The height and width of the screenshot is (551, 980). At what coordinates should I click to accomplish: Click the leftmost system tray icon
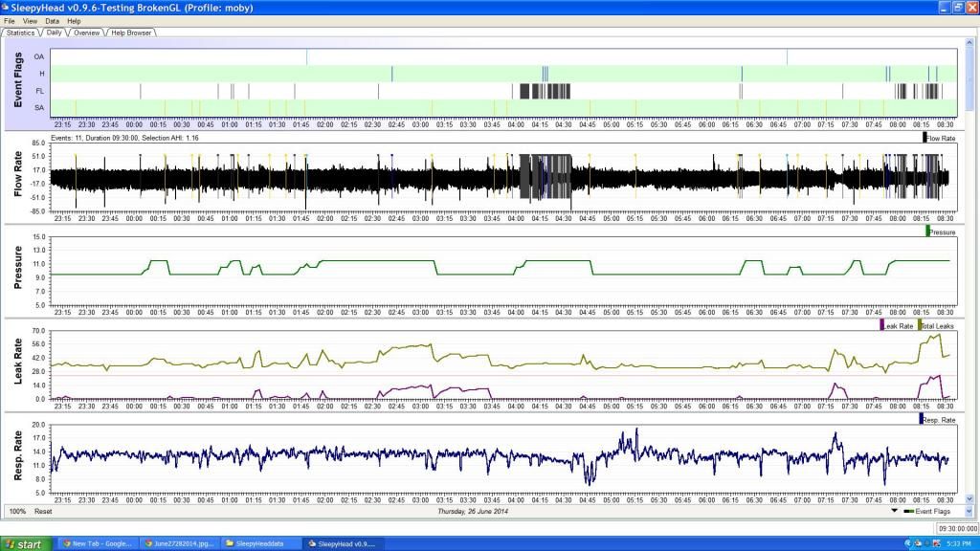(x=907, y=543)
